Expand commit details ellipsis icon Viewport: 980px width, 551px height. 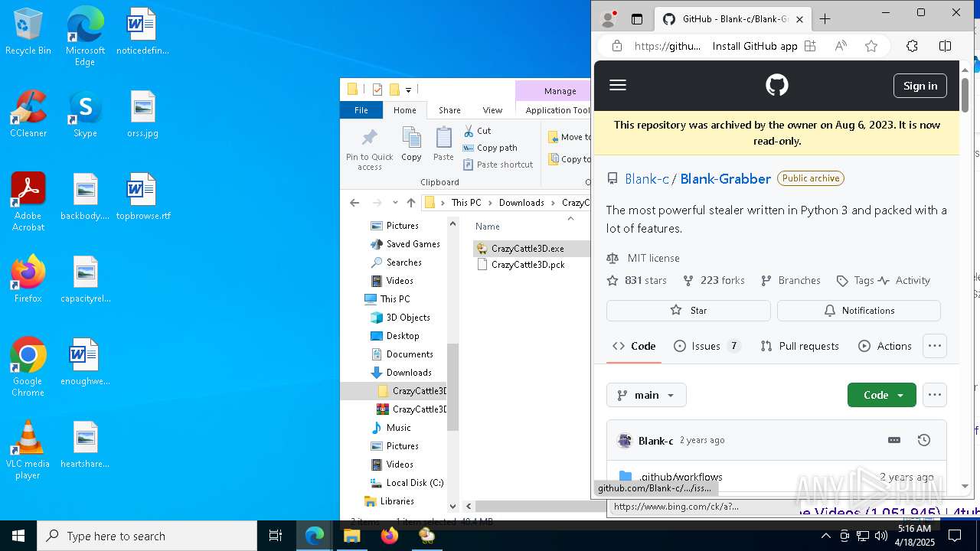[x=893, y=440]
